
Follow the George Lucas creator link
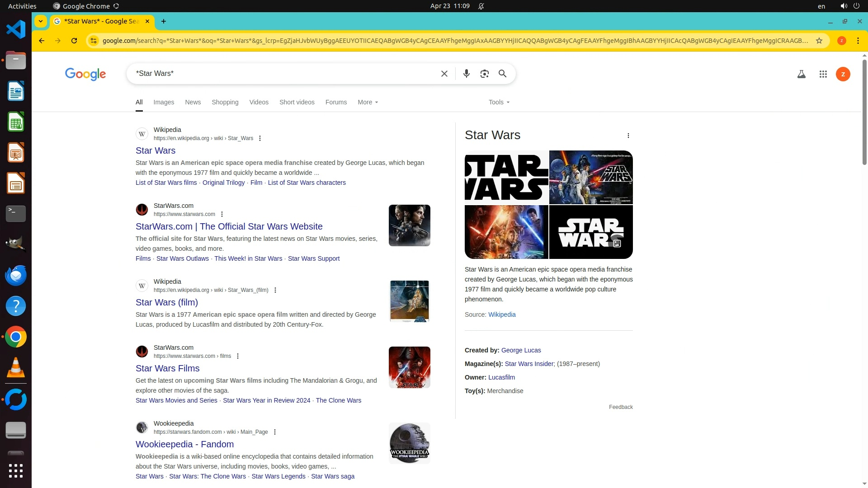521,350
